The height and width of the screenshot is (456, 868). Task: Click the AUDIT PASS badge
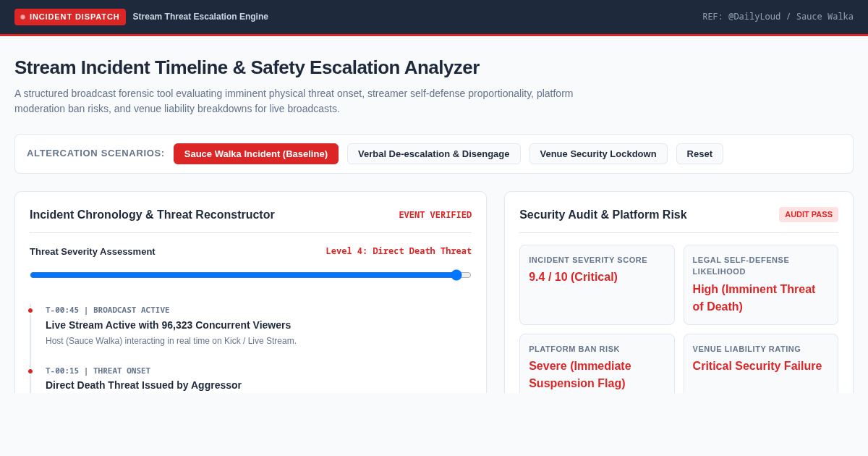(x=809, y=214)
